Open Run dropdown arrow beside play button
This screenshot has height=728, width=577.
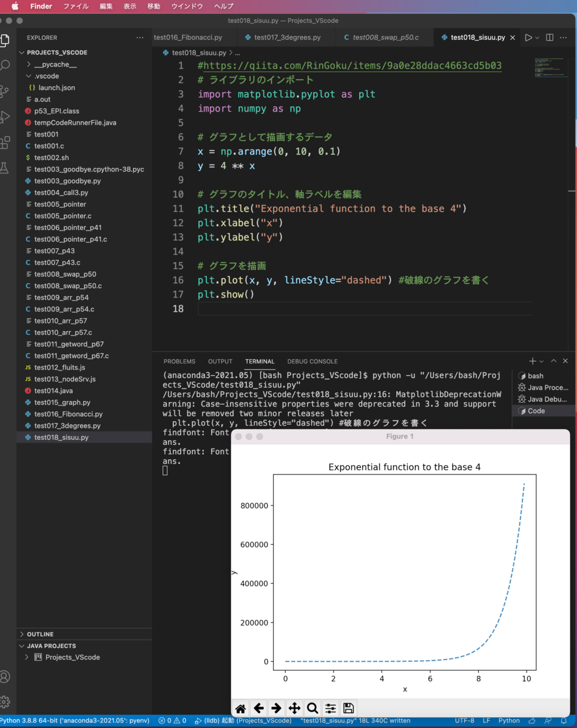coord(538,38)
